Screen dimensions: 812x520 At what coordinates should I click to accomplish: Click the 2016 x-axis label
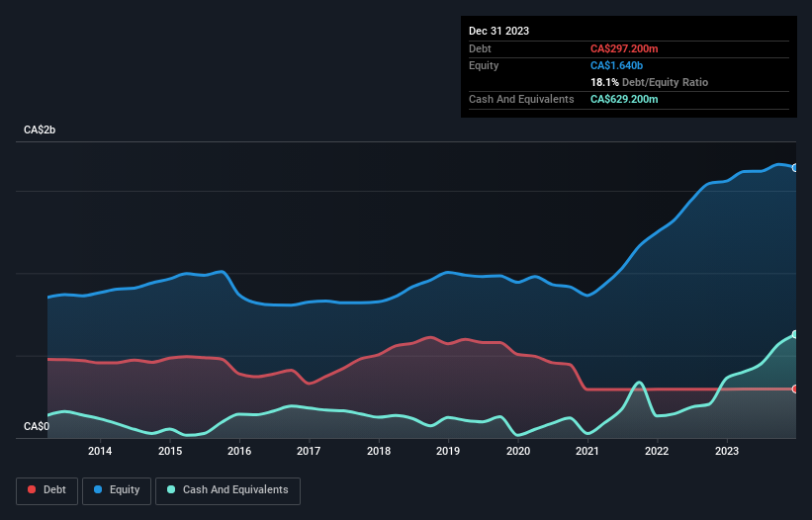coord(239,451)
